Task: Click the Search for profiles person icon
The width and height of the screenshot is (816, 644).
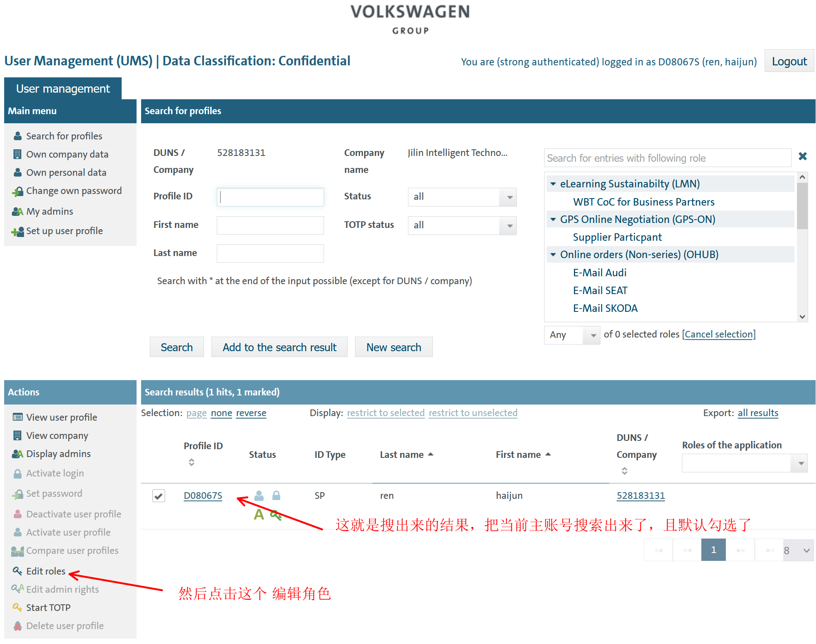Action: pyautogui.click(x=17, y=136)
